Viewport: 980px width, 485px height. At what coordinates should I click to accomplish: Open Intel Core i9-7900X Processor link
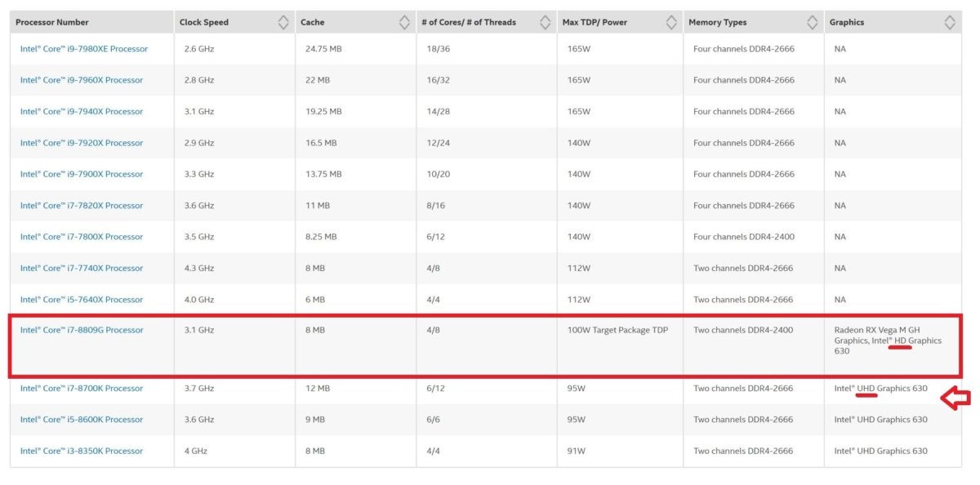click(x=82, y=174)
